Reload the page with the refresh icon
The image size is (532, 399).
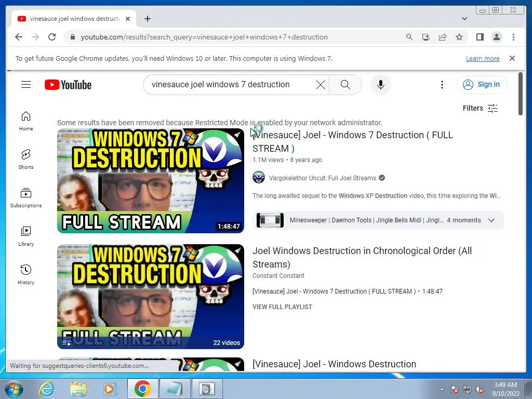click(x=52, y=37)
